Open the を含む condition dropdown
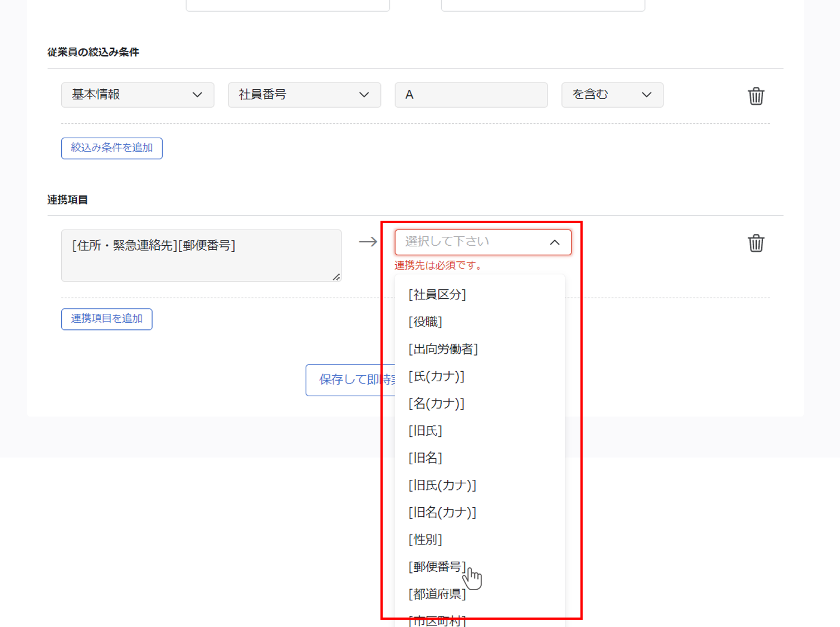840x627 pixels. pos(612,95)
